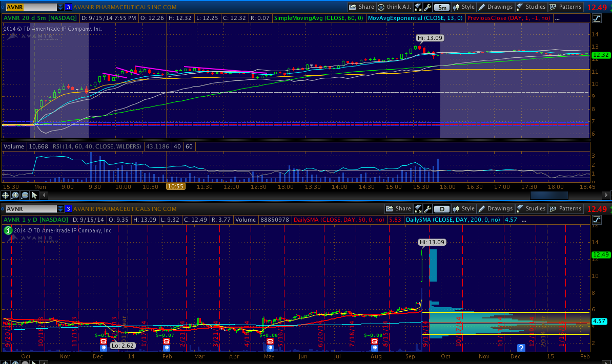Toggle log scale button on upper chart
The width and height of the screenshot is (612, 364).
coord(597,18)
